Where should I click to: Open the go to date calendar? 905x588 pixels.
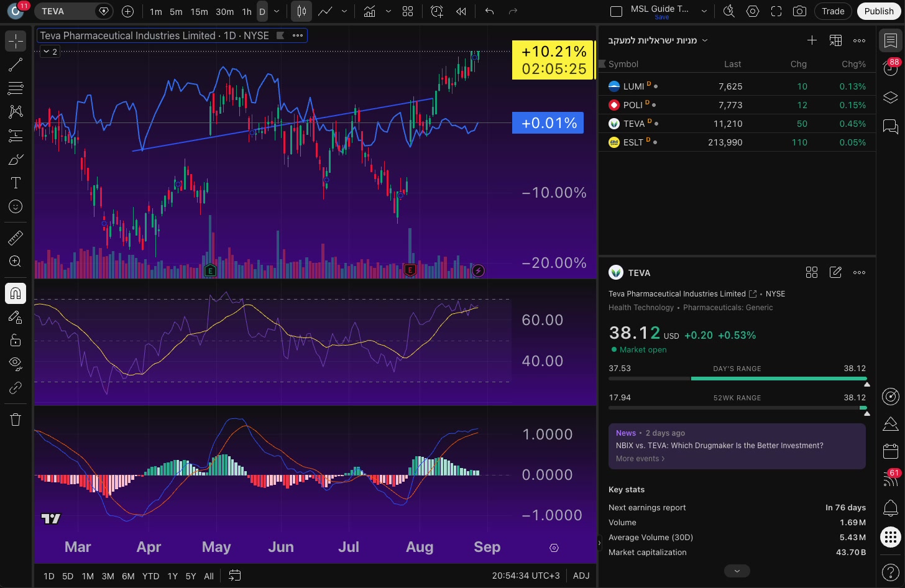(x=234, y=576)
